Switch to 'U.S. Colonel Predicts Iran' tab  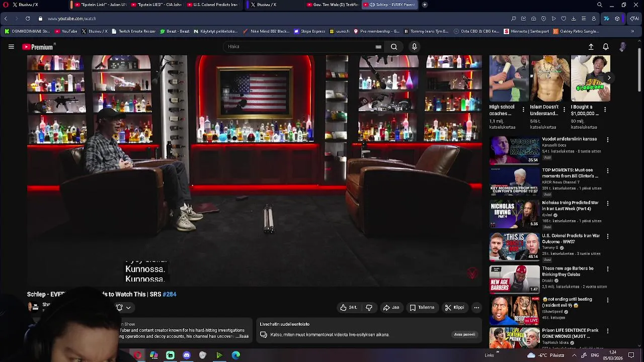pyautogui.click(x=212, y=5)
